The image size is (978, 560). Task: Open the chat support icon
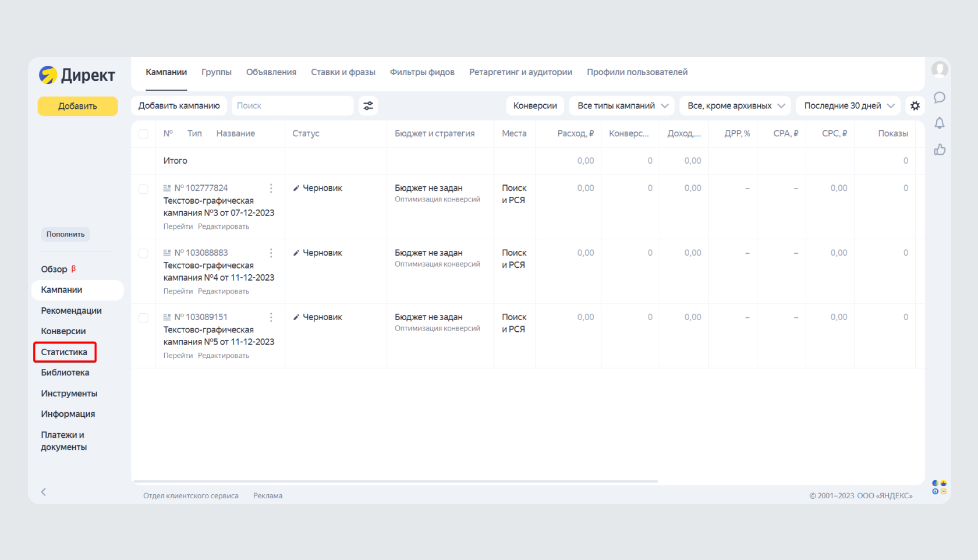coord(940,97)
